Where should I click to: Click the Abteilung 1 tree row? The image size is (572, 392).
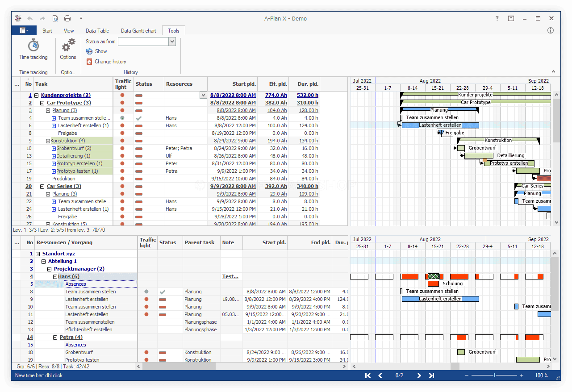pyautogui.click(x=180, y=261)
